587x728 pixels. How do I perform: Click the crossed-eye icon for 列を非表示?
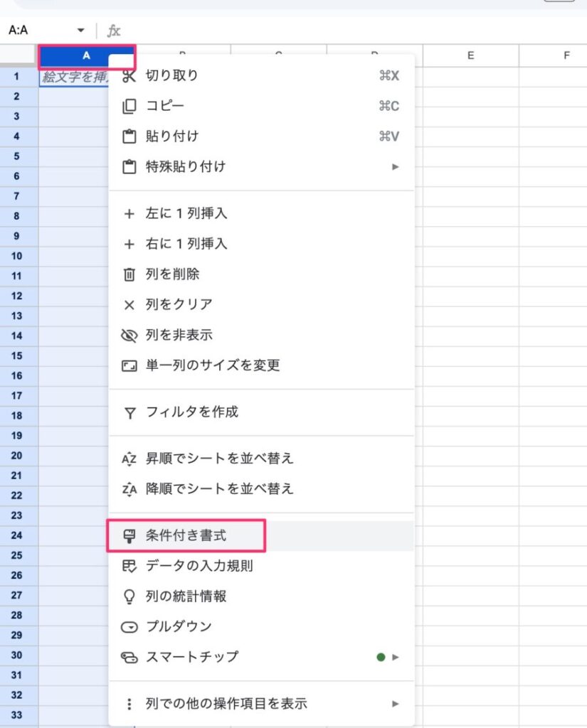click(129, 336)
